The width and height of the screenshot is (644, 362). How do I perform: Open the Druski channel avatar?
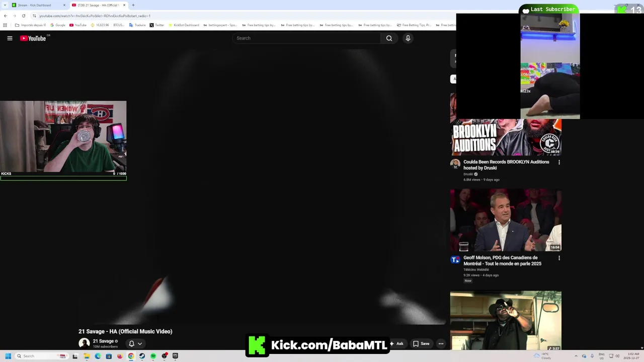[x=455, y=164]
